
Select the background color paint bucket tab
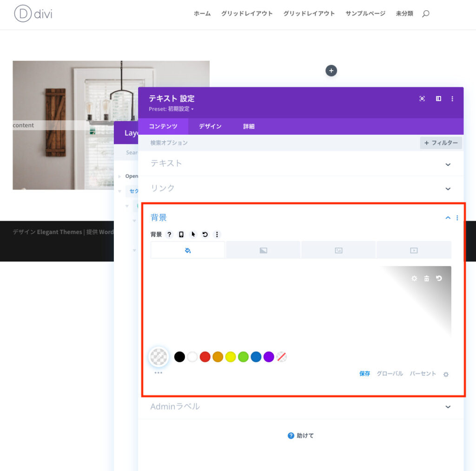(x=188, y=250)
